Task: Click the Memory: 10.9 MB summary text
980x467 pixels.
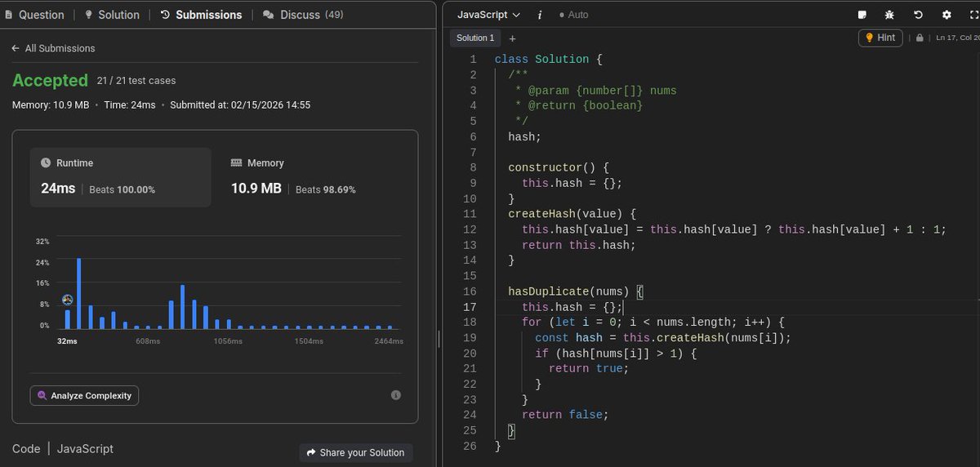Action: click(51, 105)
